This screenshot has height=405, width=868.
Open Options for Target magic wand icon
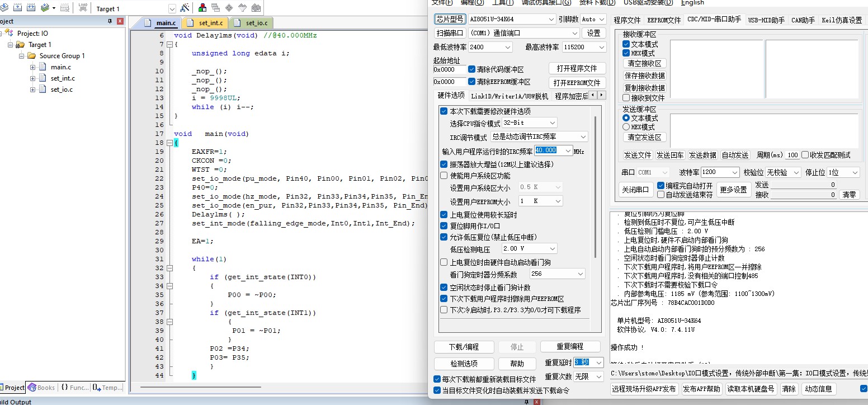(185, 8)
